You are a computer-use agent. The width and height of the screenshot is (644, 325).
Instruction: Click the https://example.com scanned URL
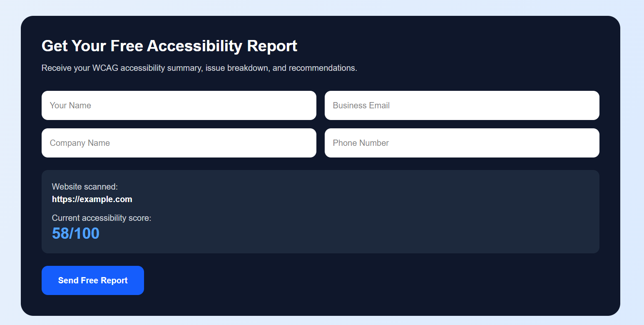click(92, 199)
